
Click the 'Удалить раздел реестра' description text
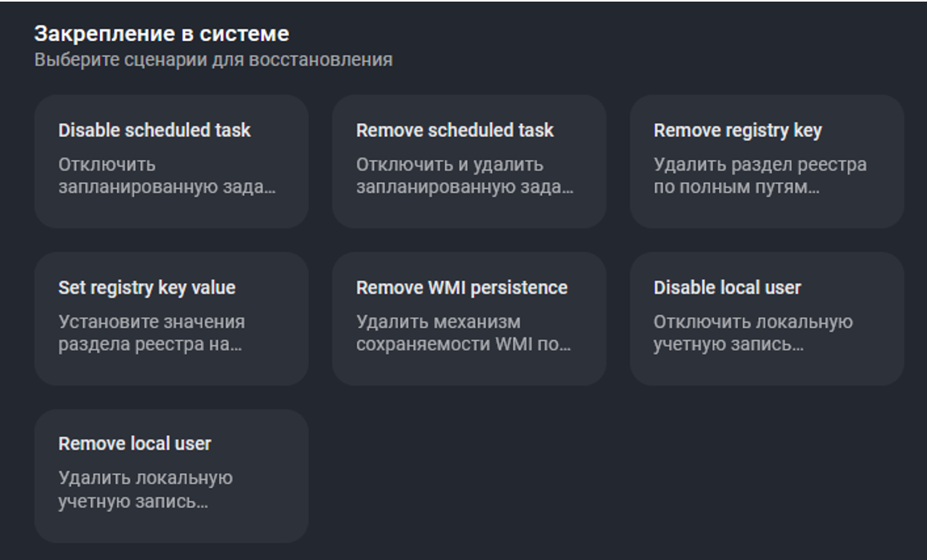coord(760,165)
